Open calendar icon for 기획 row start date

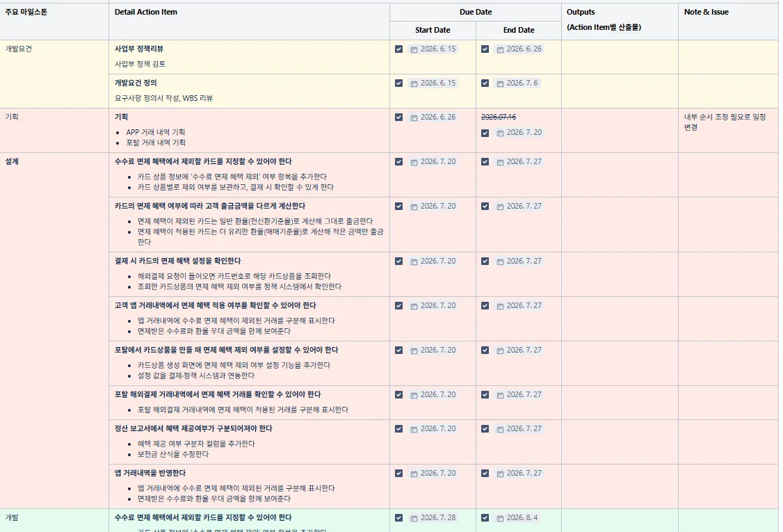[414, 118]
